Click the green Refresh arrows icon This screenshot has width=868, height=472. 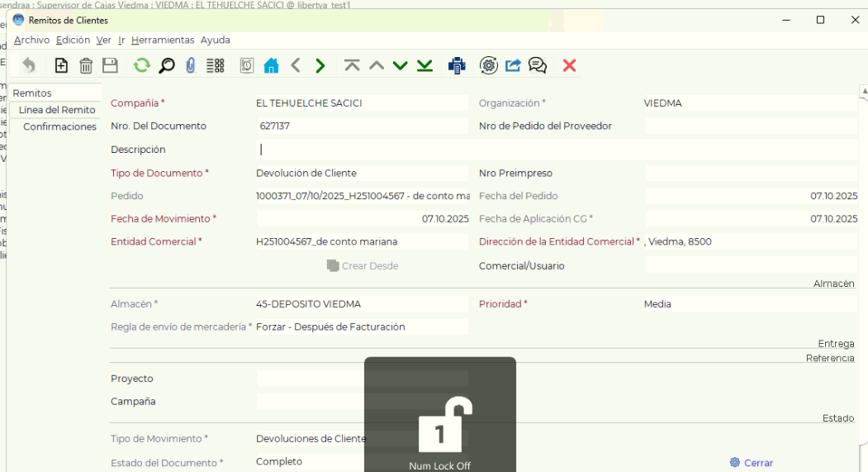pyautogui.click(x=142, y=65)
